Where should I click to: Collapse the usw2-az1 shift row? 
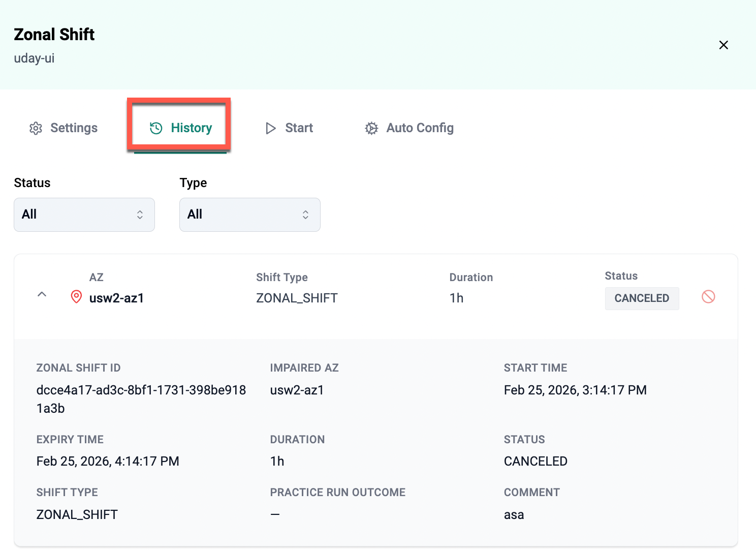point(42,295)
